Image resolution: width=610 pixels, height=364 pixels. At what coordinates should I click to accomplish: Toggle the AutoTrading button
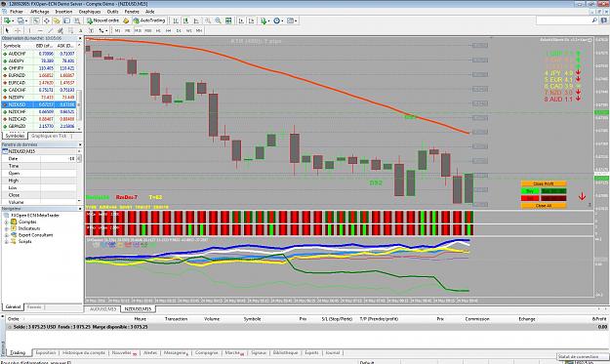(x=149, y=20)
